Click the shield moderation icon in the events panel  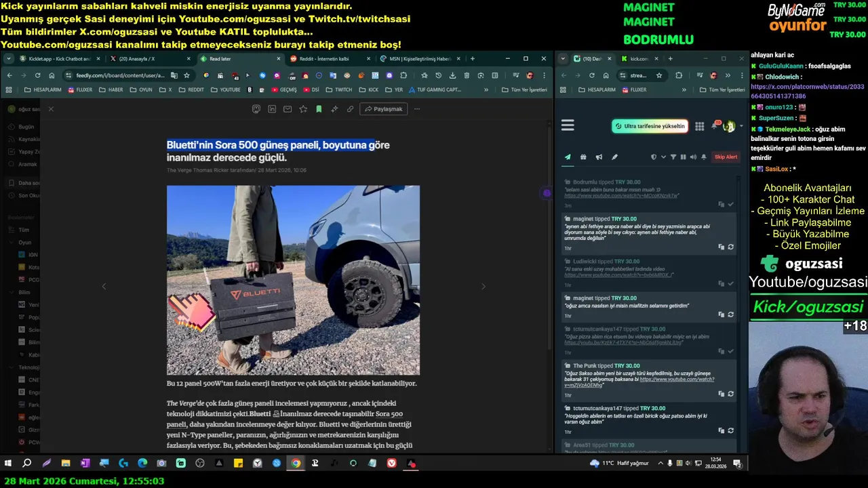coord(654,157)
